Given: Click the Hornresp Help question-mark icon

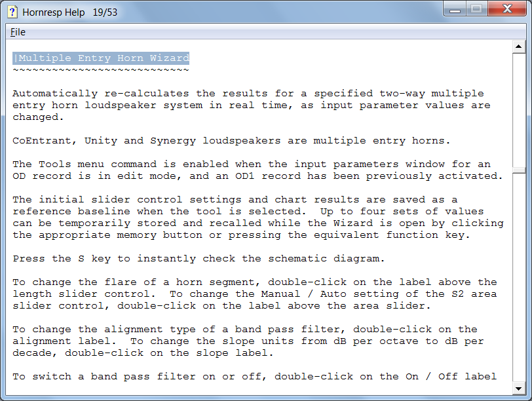Looking at the screenshot, I should (12, 12).
